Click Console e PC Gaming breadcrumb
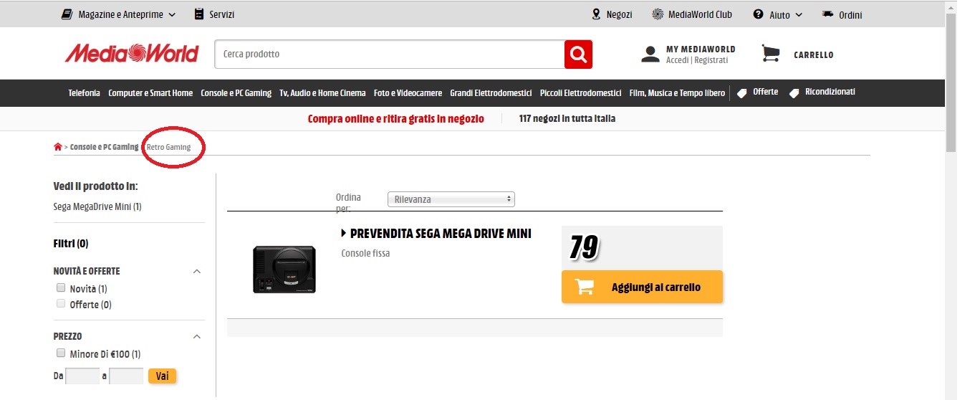This screenshot has height=400, width=980. click(x=104, y=147)
